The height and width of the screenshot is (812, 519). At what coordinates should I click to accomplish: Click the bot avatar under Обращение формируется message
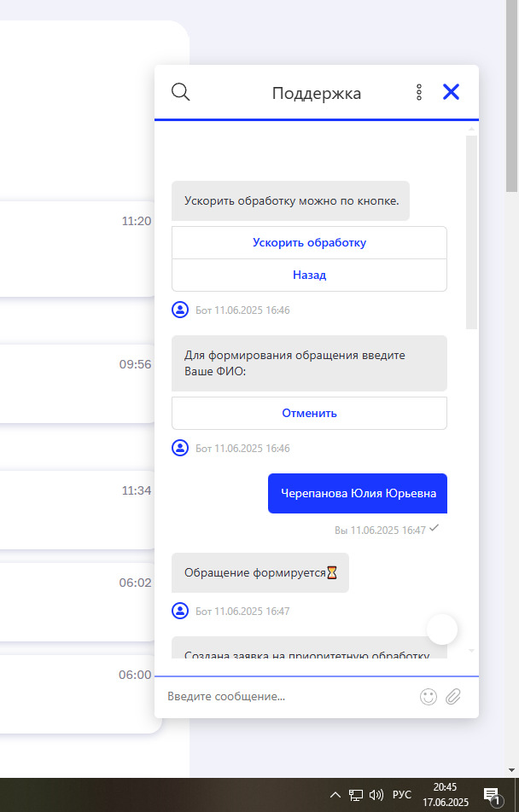point(180,611)
